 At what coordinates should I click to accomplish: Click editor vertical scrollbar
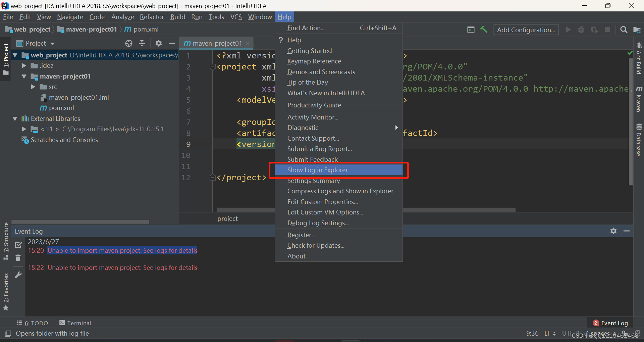[631, 121]
